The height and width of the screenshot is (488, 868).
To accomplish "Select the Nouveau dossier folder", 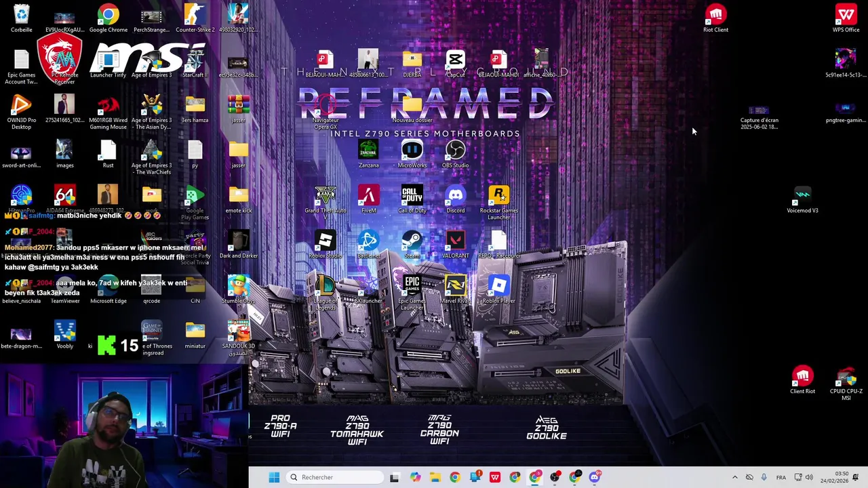I will click(x=412, y=109).
